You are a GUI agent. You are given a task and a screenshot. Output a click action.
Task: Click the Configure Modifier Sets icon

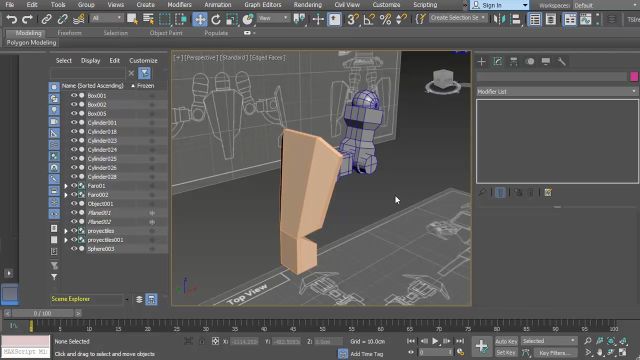tap(548, 192)
